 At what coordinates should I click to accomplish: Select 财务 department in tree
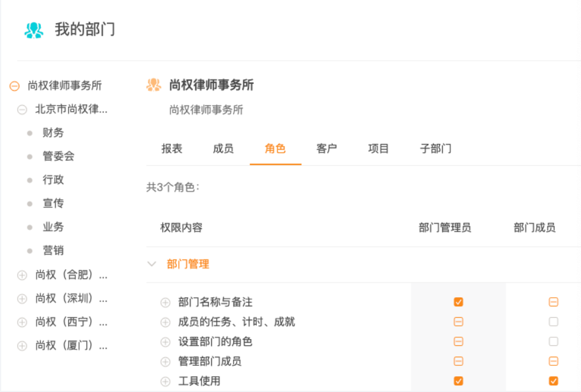[x=53, y=132]
